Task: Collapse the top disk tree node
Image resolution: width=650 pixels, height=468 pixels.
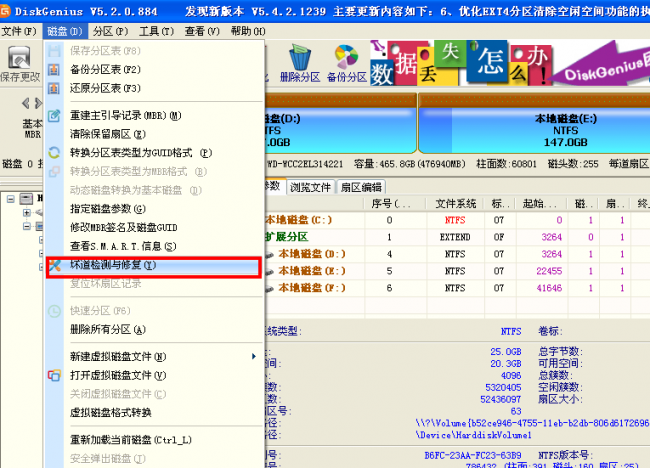Action: 11,199
